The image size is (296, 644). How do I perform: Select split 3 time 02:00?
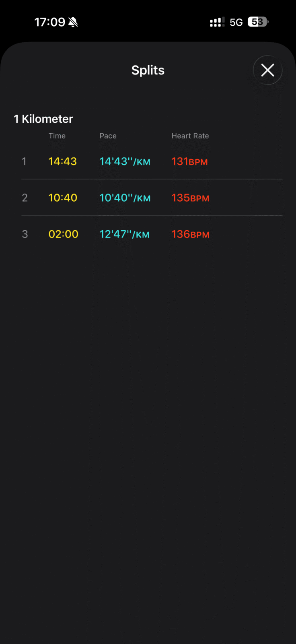63,234
